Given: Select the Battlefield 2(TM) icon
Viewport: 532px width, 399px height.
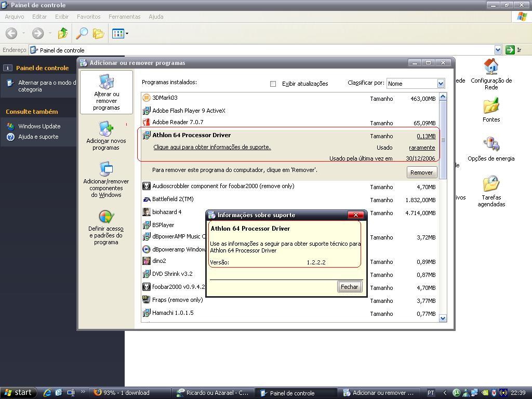Looking at the screenshot, I should (x=146, y=199).
